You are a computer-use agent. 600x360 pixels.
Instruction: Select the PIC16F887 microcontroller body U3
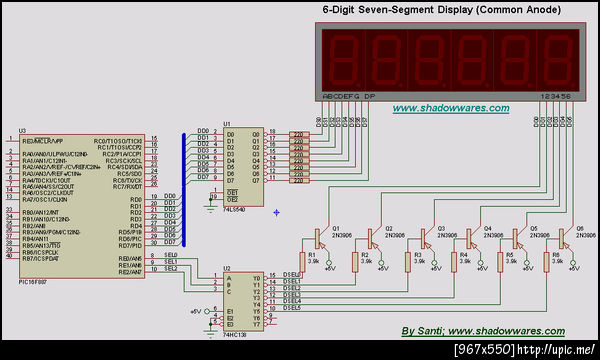click(x=82, y=206)
